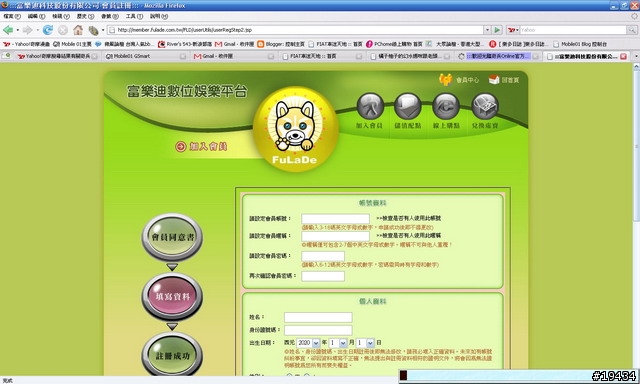Viewport: 640px width, 384px height.
Task: Click the page vertical scrollbar
Action: [x=636, y=218]
